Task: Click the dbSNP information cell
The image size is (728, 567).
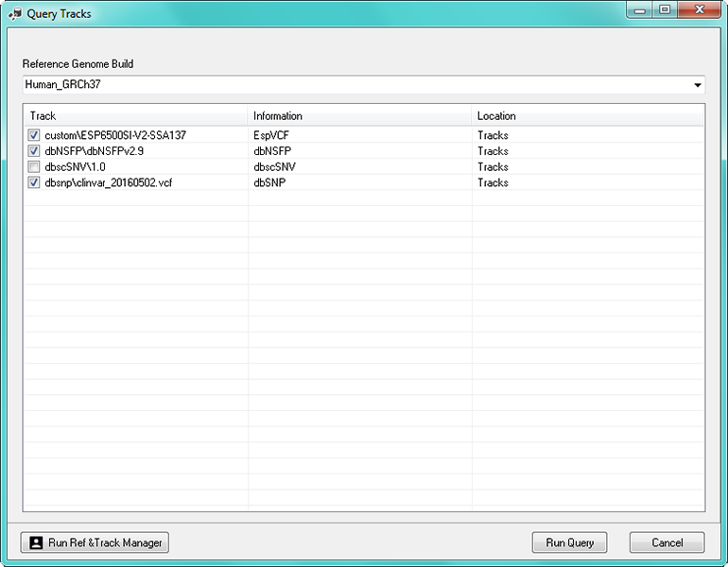Action: click(269, 182)
